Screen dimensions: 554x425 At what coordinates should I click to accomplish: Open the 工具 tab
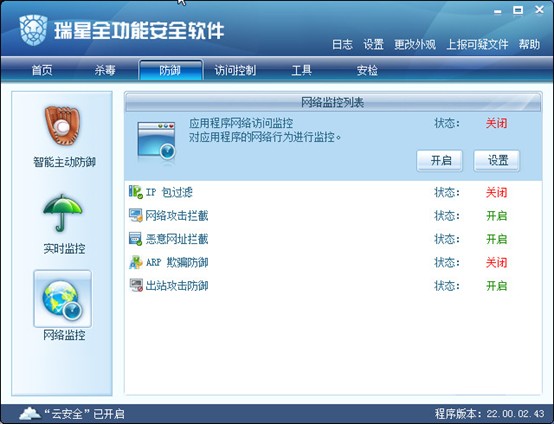tap(301, 71)
